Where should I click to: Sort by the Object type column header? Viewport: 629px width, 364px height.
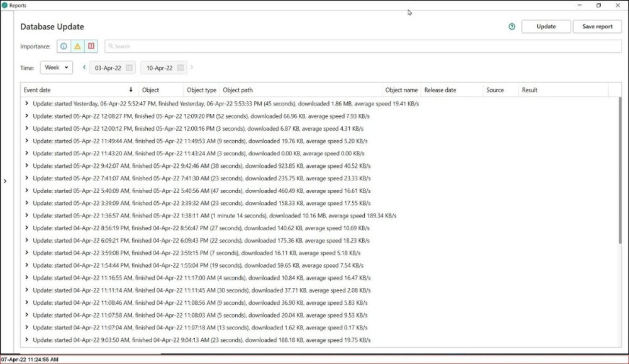click(201, 90)
